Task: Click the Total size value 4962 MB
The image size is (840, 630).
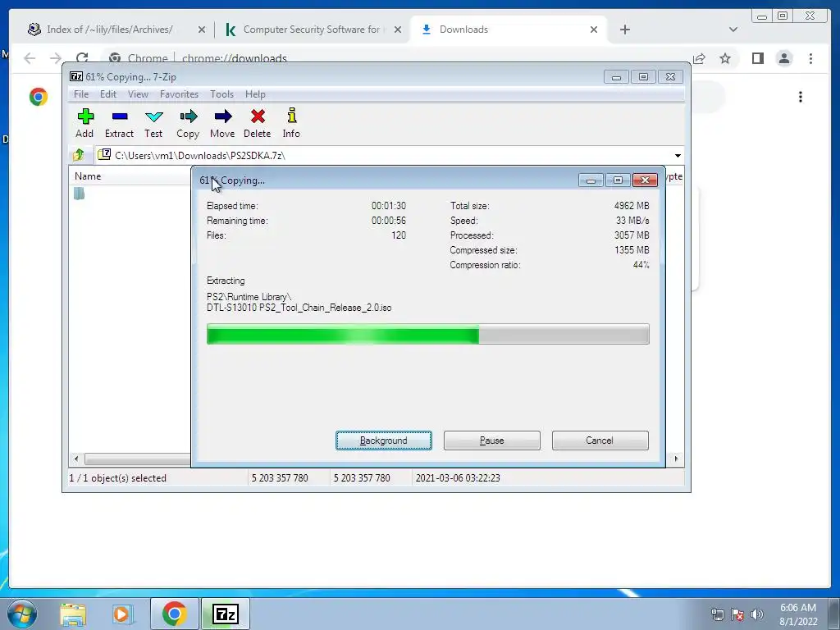Action: click(632, 206)
